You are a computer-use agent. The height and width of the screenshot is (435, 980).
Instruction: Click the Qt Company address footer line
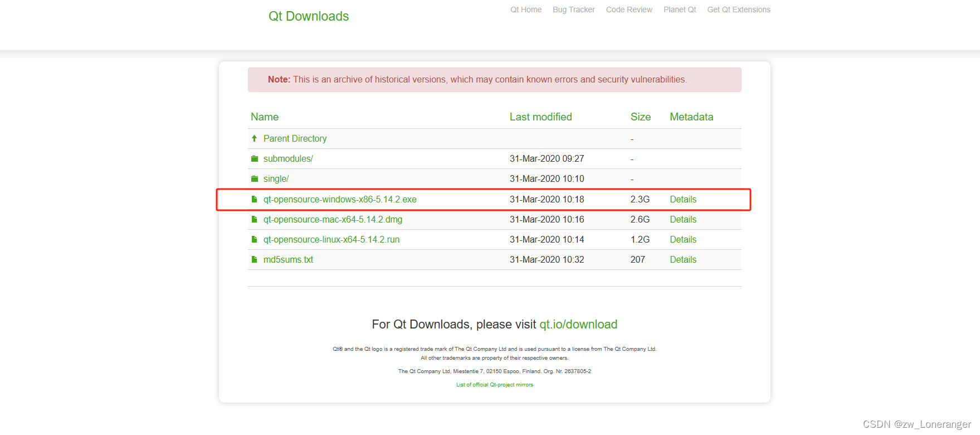pos(495,371)
